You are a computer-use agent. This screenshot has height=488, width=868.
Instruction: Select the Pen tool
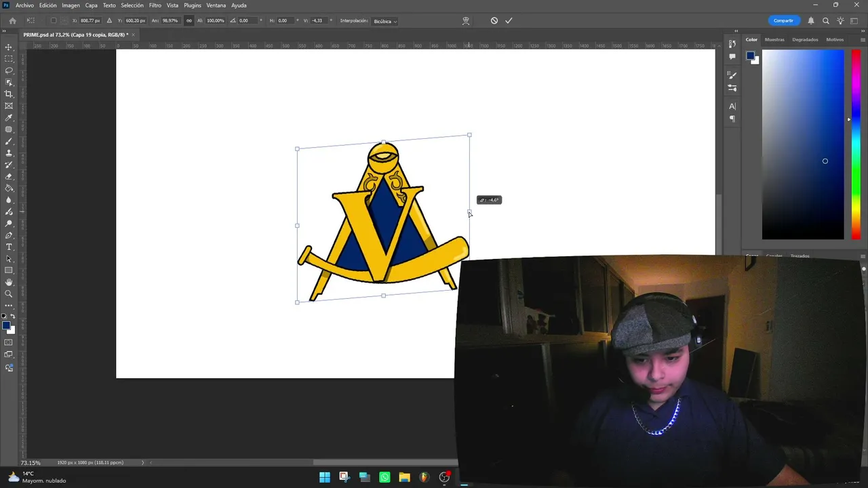pos(9,235)
